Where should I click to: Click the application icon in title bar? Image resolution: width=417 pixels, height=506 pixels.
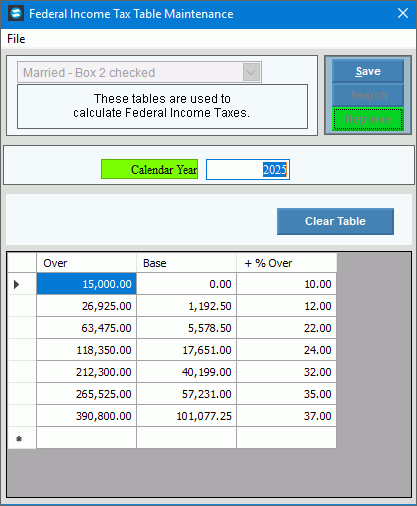[x=16, y=14]
